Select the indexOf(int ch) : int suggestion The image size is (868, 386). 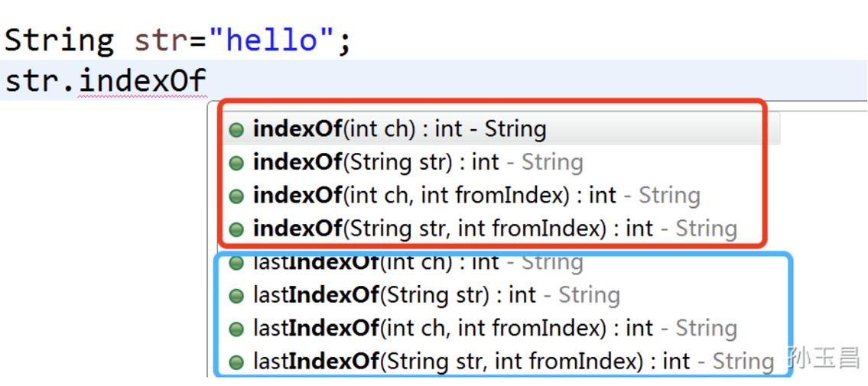coord(400,129)
